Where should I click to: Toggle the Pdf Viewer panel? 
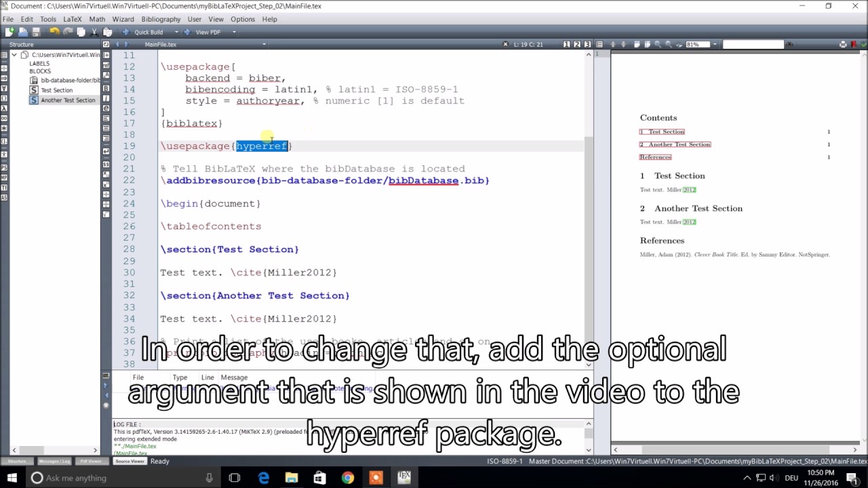click(x=91, y=461)
